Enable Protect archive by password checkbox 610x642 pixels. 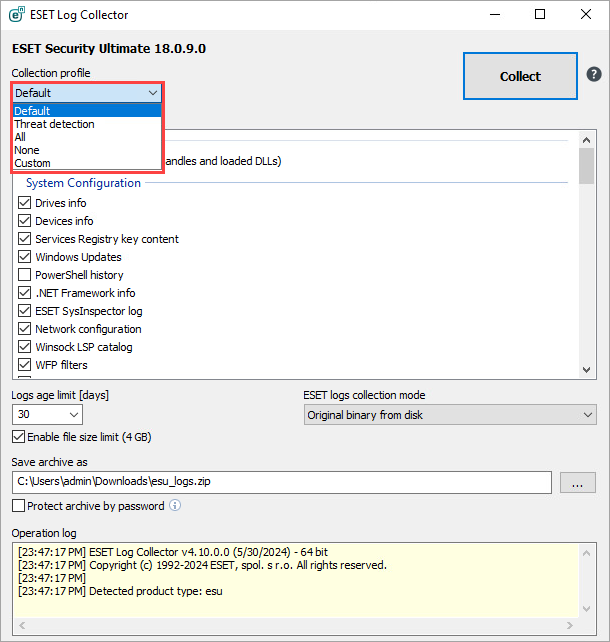[x=18, y=506]
